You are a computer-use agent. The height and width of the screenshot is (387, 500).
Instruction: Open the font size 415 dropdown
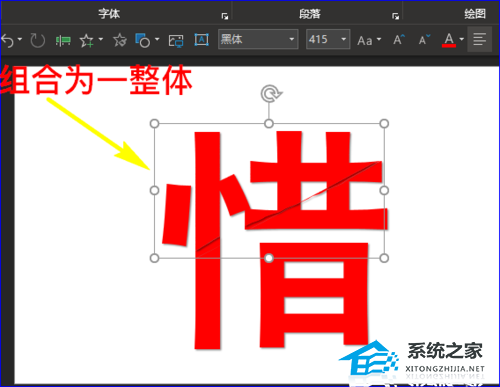point(344,39)
